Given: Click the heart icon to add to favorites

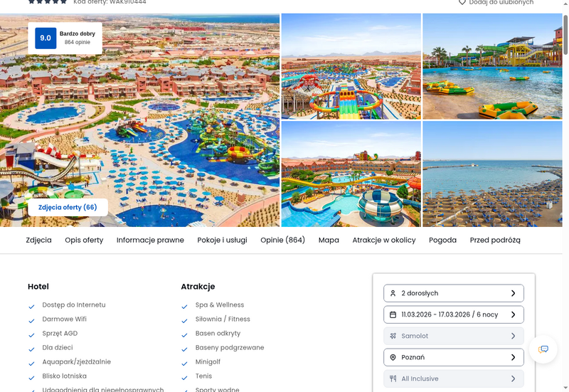Looking at the screenshot, I should tap(462, 2).
